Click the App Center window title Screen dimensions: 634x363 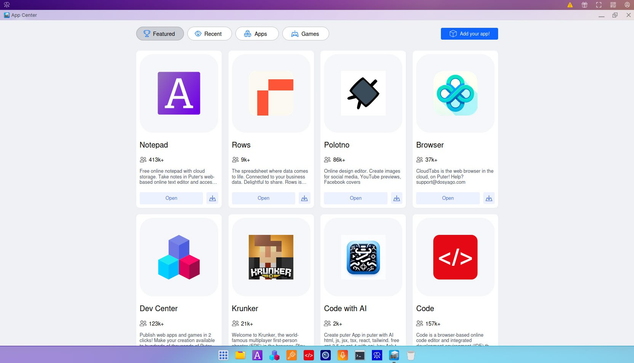tap(24, 15)
